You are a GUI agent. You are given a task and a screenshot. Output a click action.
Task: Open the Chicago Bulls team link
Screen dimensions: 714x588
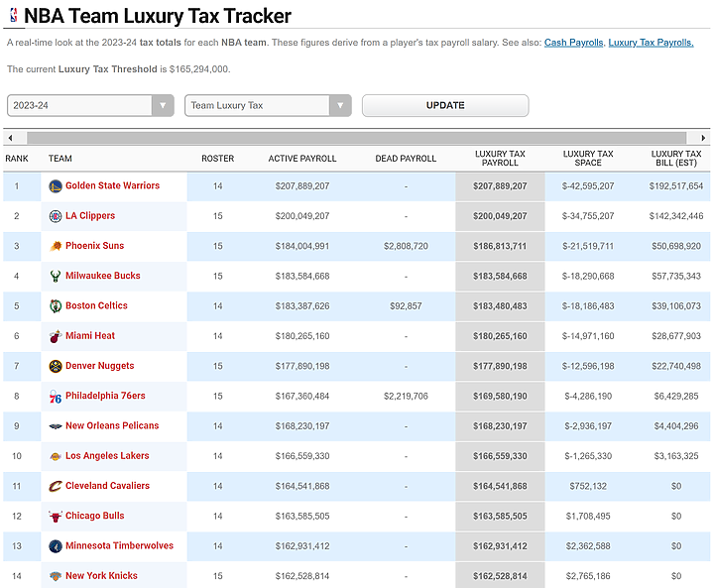click(x=95, y=516)
